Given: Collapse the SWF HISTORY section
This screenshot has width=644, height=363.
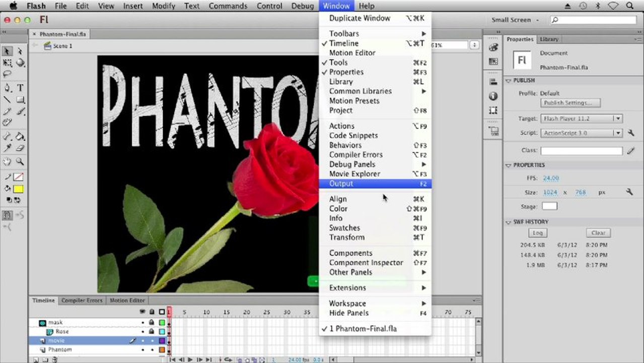Looking at the screenshot, I should [509, 222].
